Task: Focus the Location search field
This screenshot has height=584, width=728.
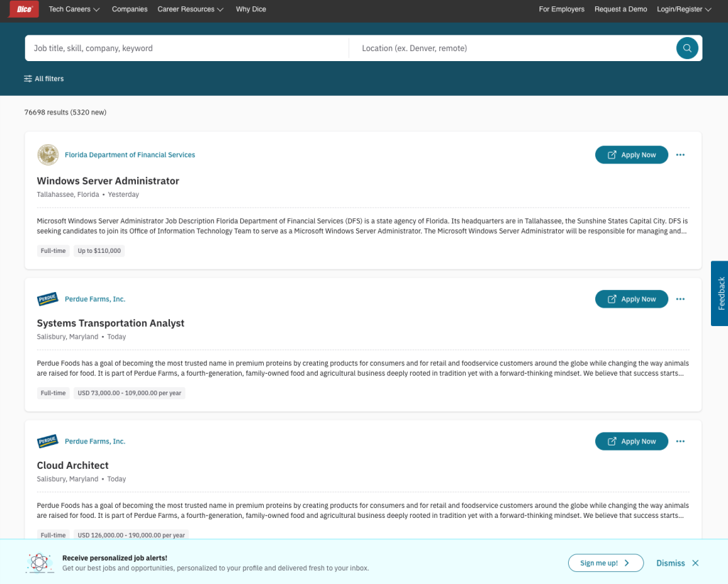Action: (513, 48)
